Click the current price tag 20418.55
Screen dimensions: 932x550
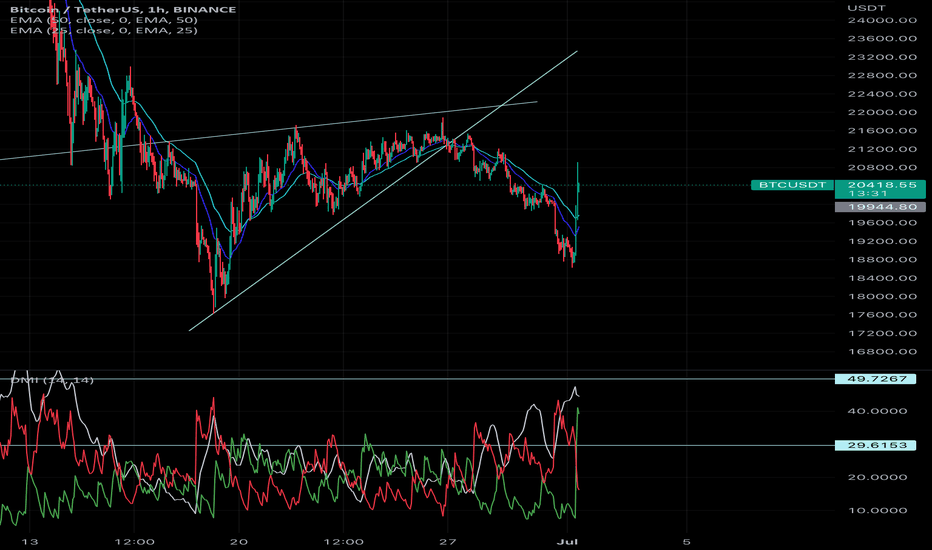882,185
